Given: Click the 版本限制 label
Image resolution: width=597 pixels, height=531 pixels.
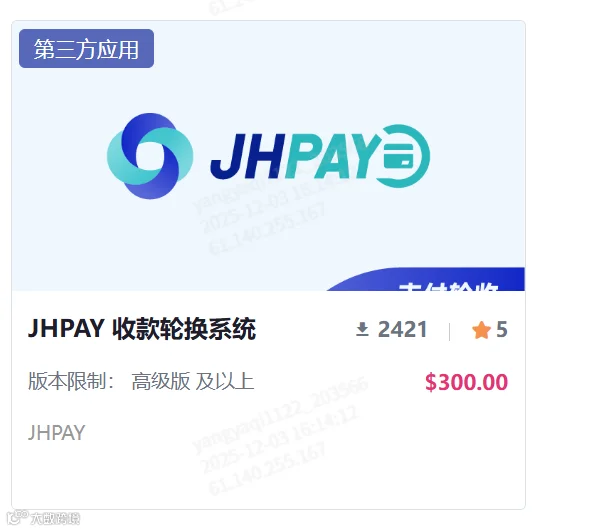Looking at the screenshot, I should coord(71,381).
